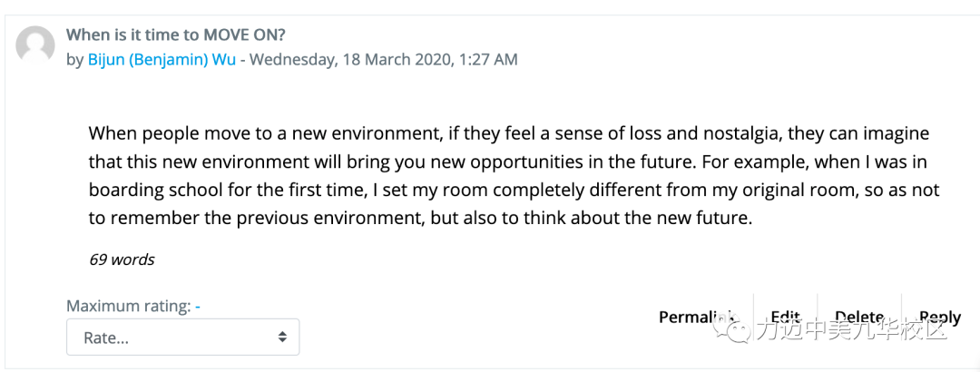Viewport: 980px width, 372px height.
Task: Click the up-down arrows on Rate selector
Action: pos(282,338)
